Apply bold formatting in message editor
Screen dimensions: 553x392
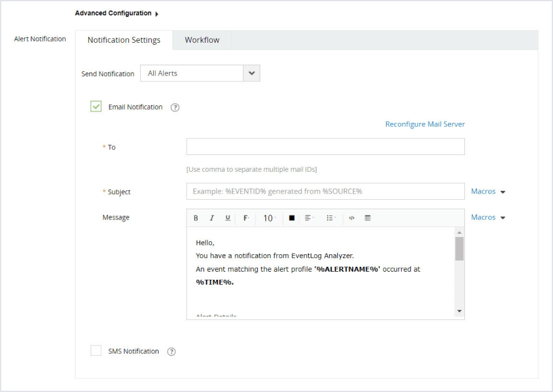196,218
